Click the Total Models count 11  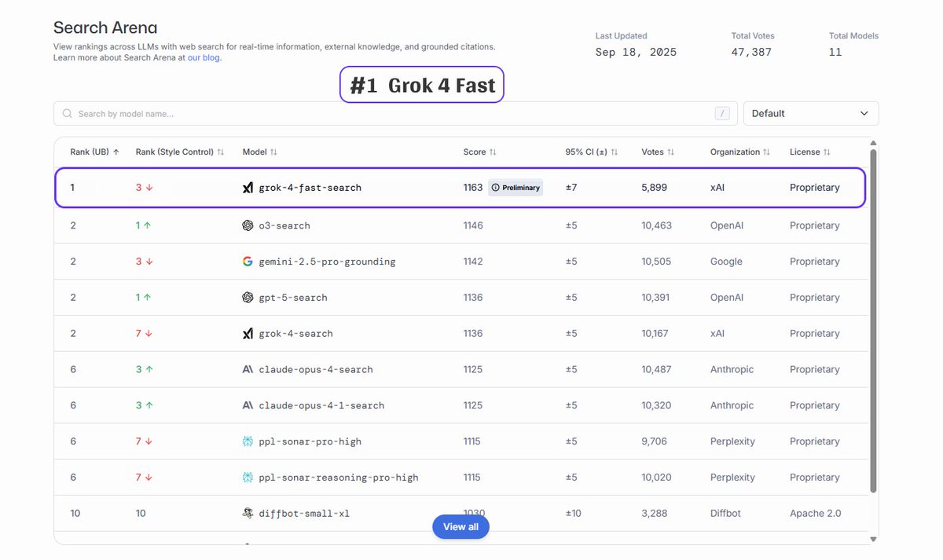[835, 52]
